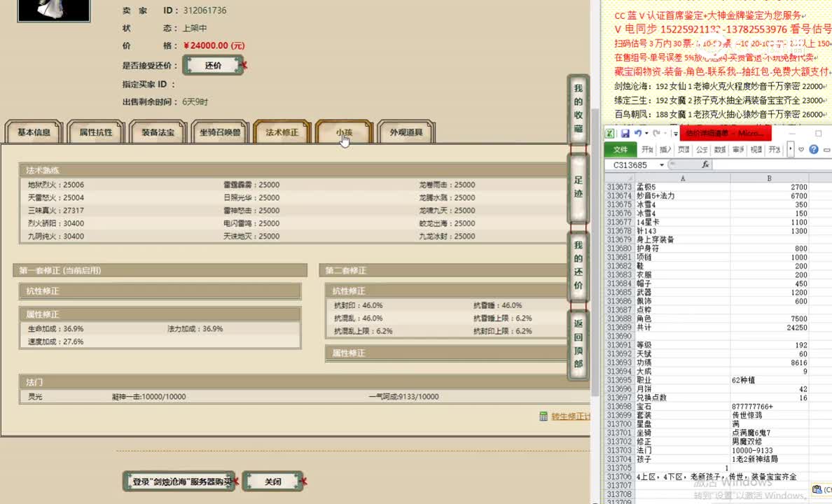This screenshot has height=504, width=832.
Task: Click the 关闭 button at the bottom
Action: [x=272, y=481]
